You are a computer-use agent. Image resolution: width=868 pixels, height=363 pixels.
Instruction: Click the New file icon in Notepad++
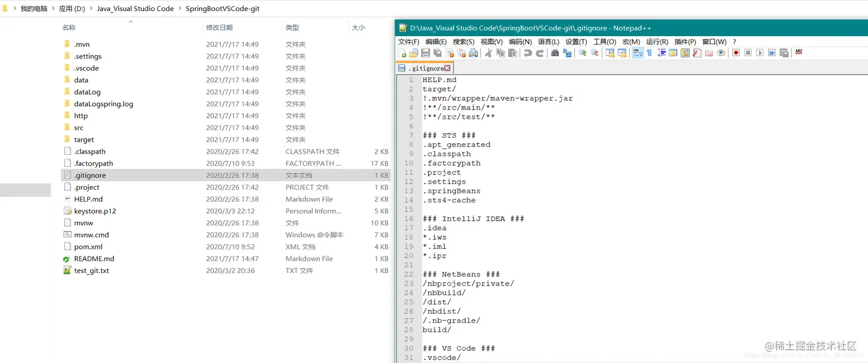click(402, 53)
